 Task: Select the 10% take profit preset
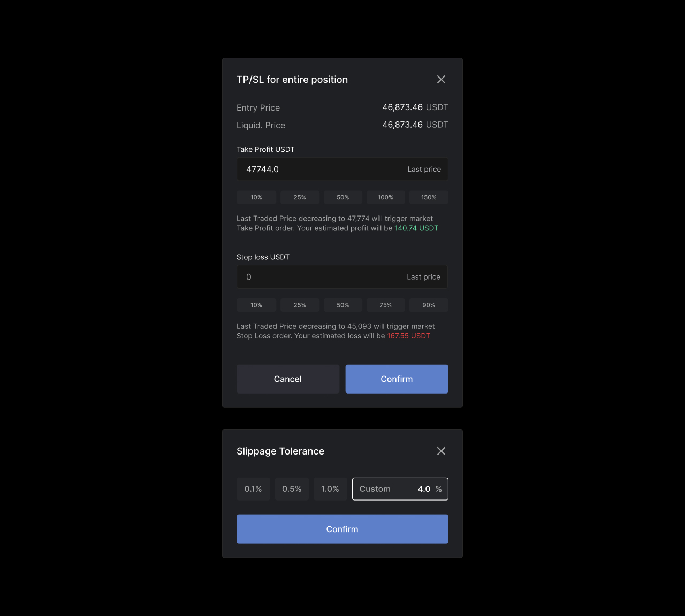coord(256,197)
